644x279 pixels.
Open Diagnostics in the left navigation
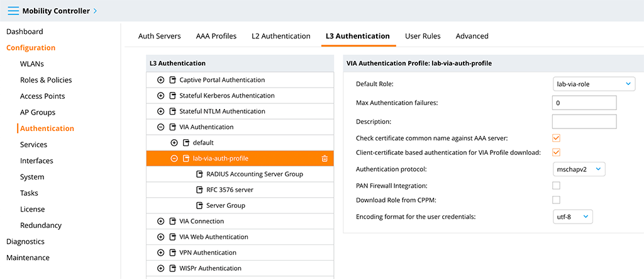click(x=25, y=242)
